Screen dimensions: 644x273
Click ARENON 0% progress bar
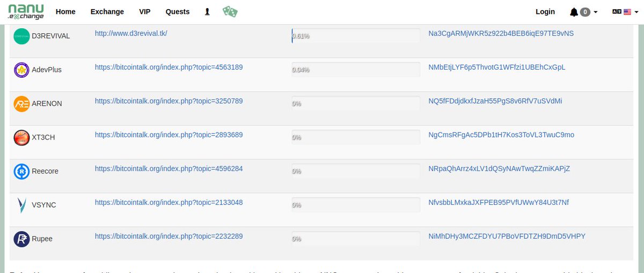pos(356,104)
